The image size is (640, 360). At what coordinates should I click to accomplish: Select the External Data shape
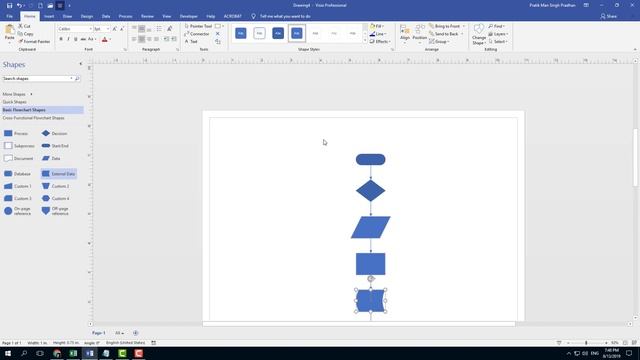tap(58, 174)
